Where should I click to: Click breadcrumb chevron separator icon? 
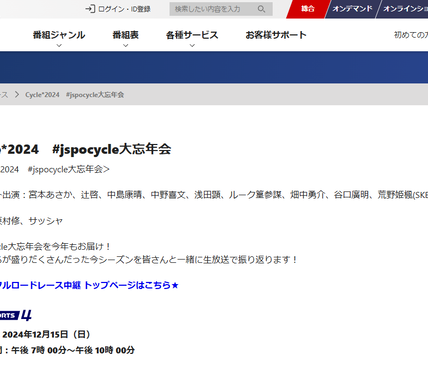(17, 95)
